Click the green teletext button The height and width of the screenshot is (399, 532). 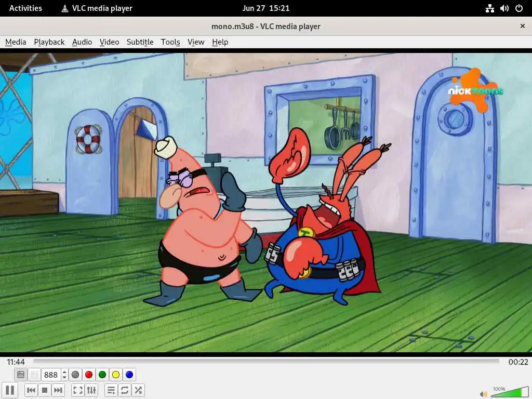(102, 375)
